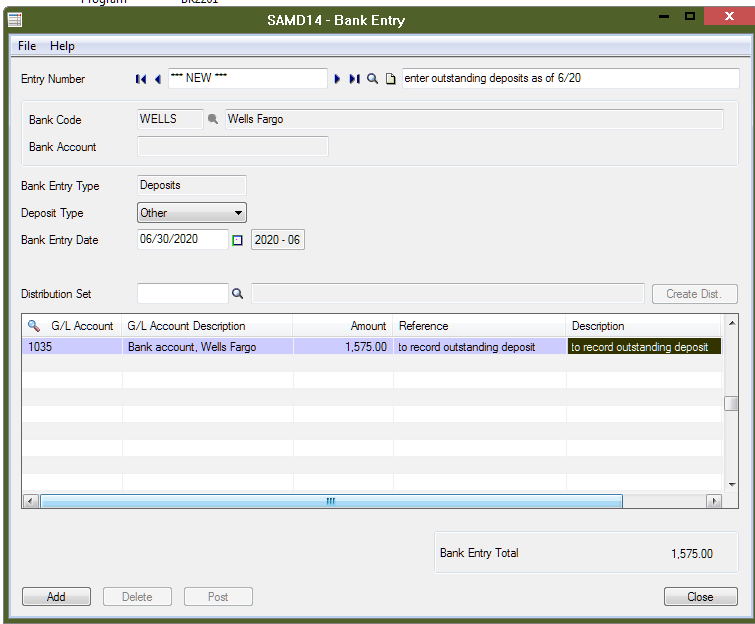Jump to last entry navigation arrow
Image resolution: width=755 pixels, height=624 pixels.
click(354, 79)
